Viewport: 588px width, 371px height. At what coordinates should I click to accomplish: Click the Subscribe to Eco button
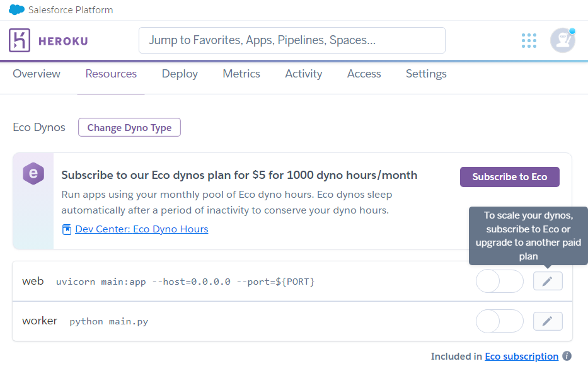510,177
